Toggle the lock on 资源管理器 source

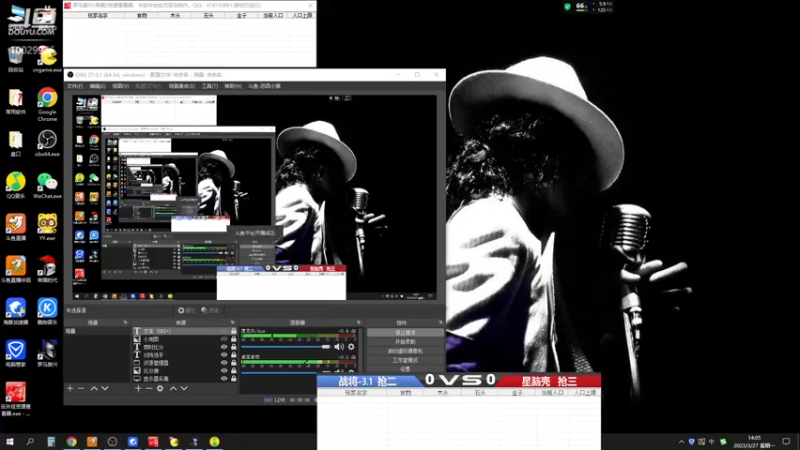tap(234, 363)
